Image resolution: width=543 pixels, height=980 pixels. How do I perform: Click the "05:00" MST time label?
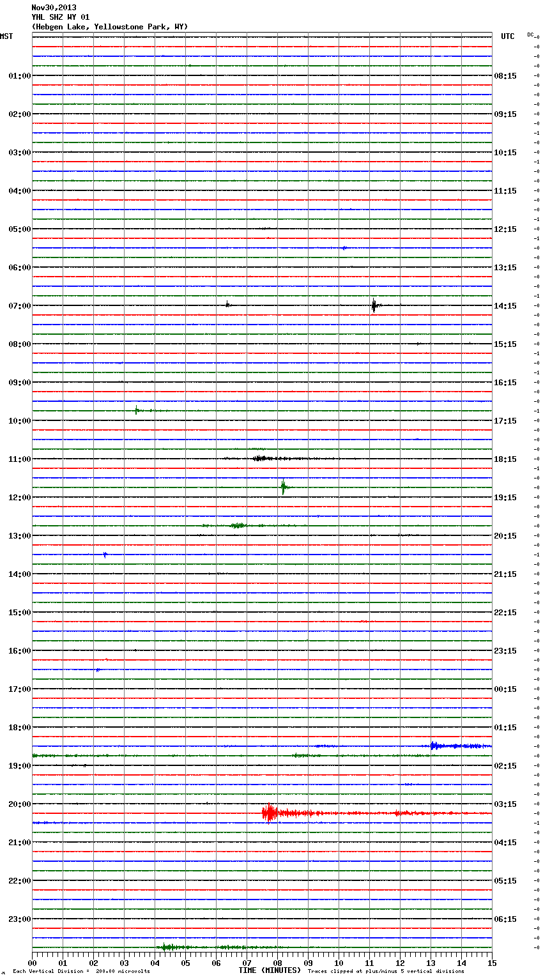coord(20,229)
